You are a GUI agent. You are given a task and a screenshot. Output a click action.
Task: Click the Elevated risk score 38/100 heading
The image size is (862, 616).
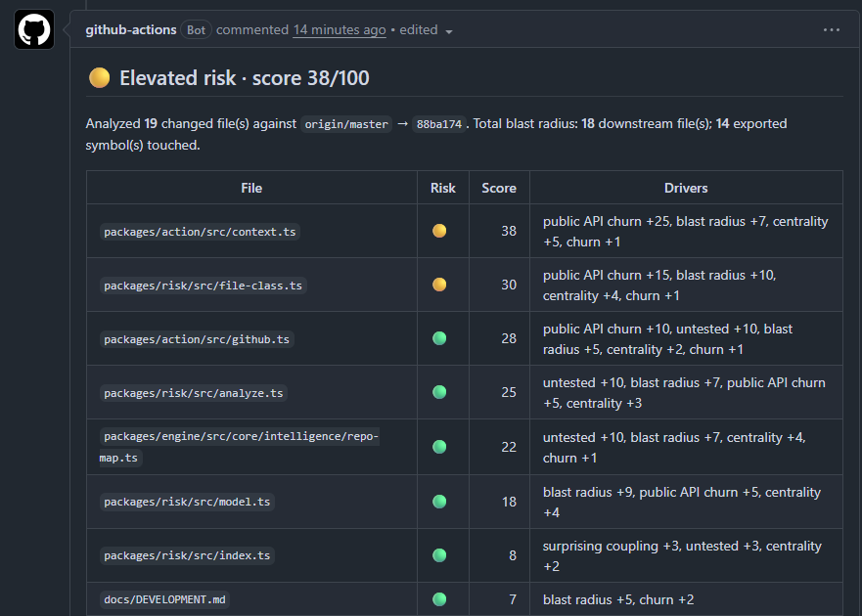244,78
